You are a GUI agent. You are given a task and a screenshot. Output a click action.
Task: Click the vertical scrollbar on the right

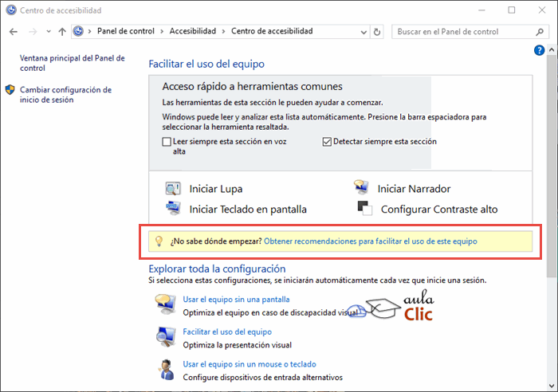coord(551,159)
